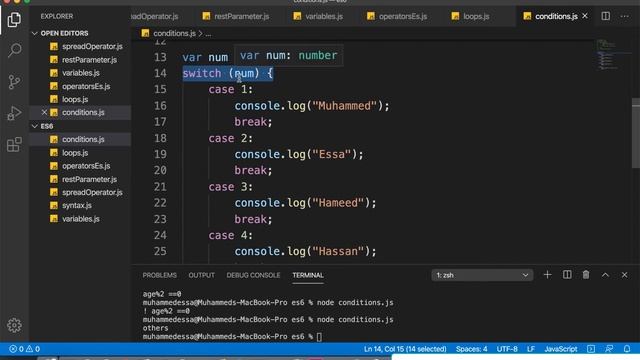This screenshot has width=640, height=360.
Task: Split the terminal panel
Action: click(x=567, y=275)
